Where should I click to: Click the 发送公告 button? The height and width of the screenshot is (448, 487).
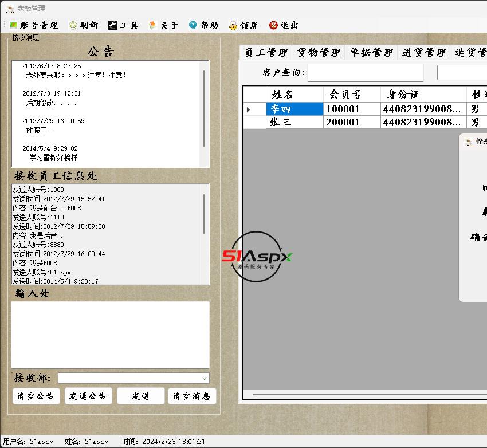point(88,396)
